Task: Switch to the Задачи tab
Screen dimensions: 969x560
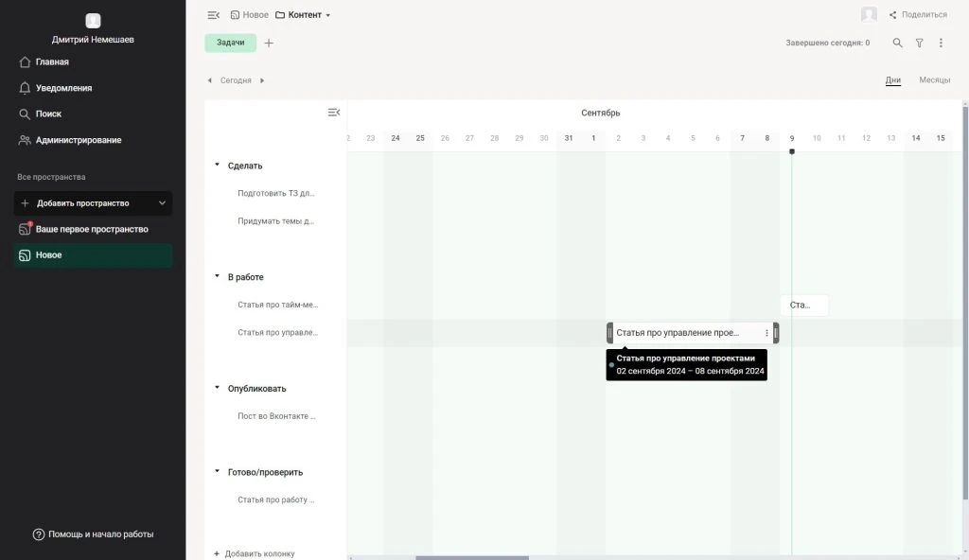Action: tap(231, 43)
